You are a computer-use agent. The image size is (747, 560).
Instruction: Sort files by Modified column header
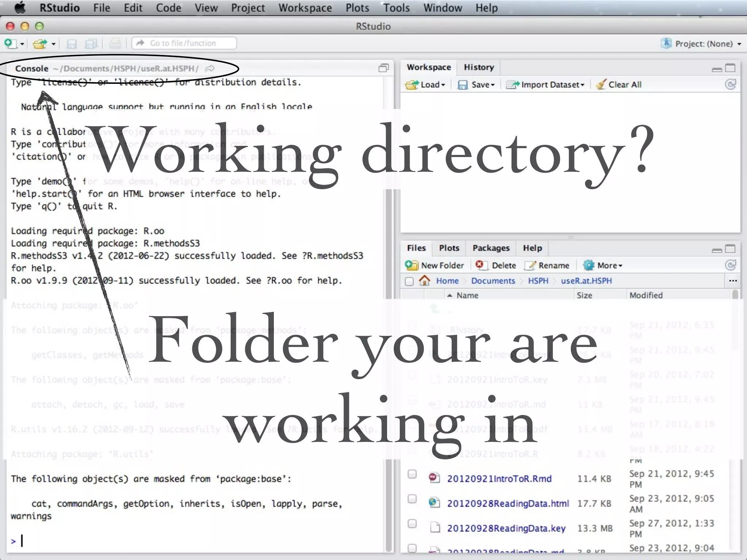click(x=678, y=295)
